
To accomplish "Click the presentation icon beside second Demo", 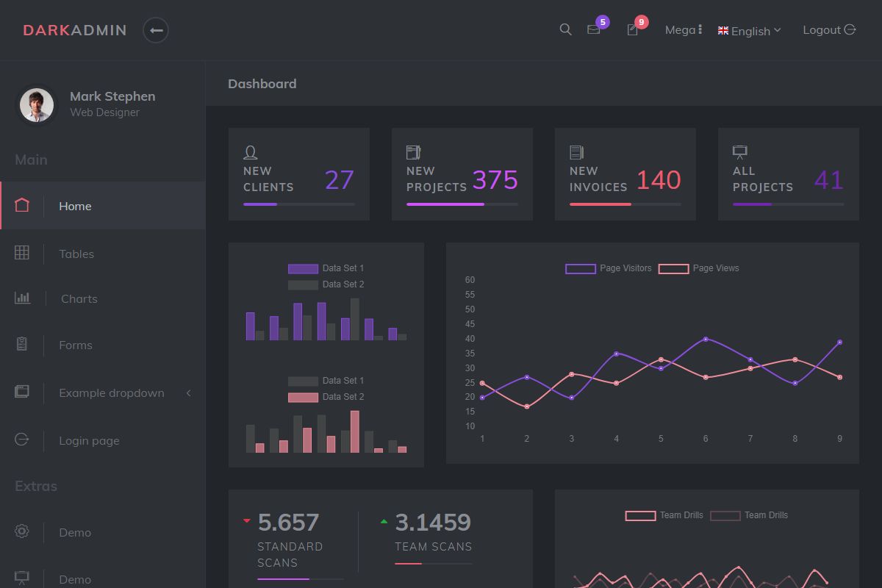I will coord(22,578).
